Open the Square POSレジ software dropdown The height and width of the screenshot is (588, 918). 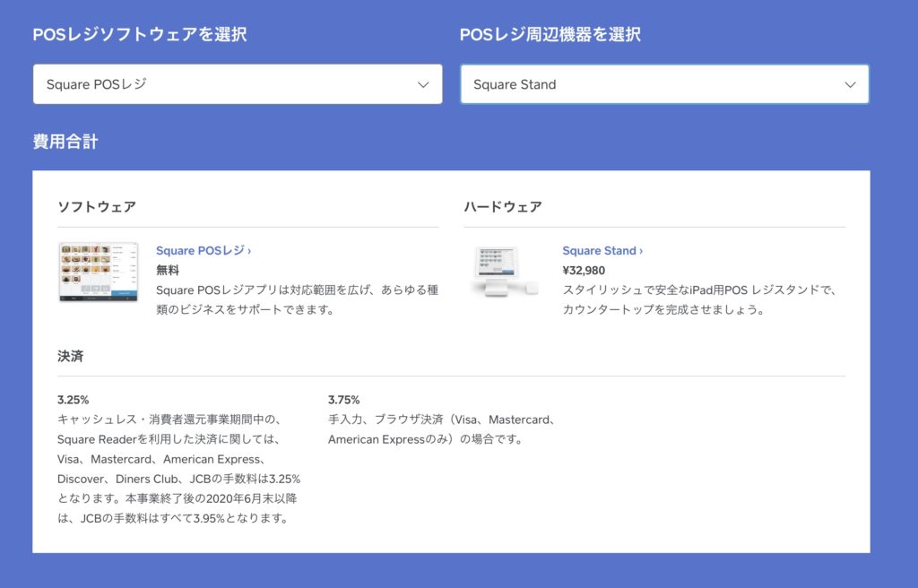click(x=238, y=84)
